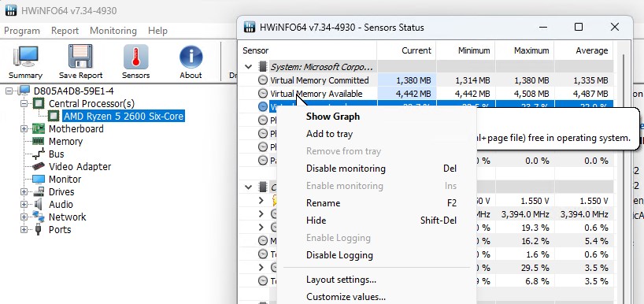Click the 1.550 V Maximum value
Image resolution: width=644 pixels, height=304 pixels.
tap(535, 201)
